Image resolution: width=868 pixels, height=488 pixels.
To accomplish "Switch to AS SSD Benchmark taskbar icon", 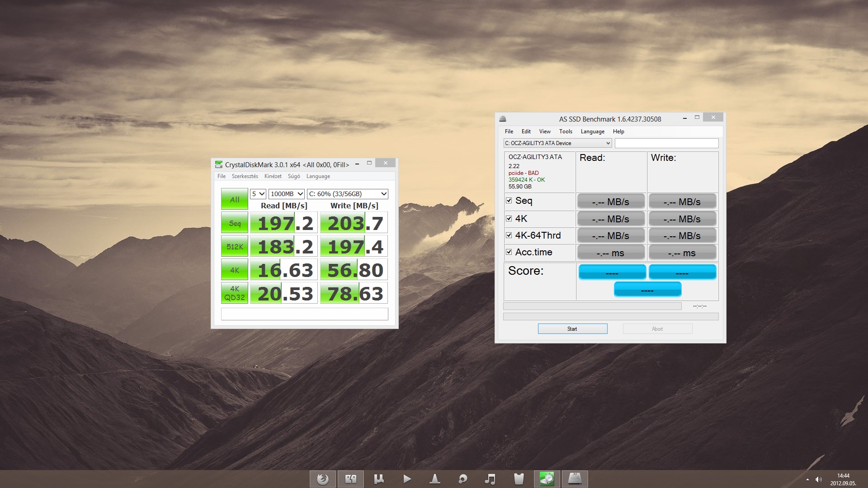I will click(x=575, y=479).
